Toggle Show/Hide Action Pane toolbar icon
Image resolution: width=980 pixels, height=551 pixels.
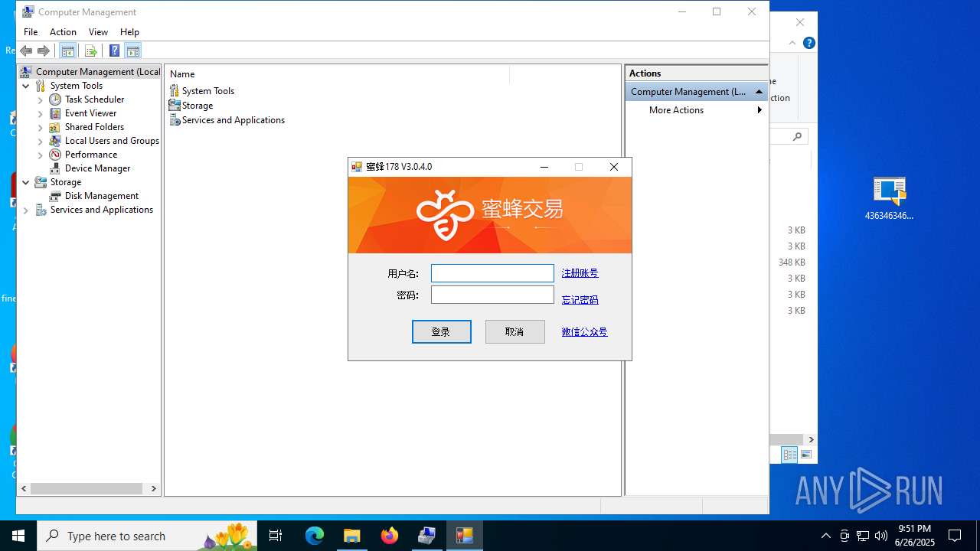pos(132,51)
